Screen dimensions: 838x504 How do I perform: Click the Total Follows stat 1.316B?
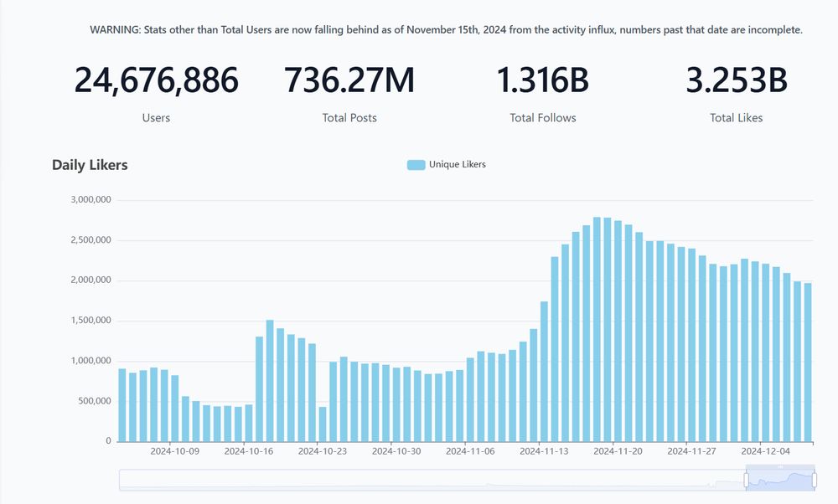click(x=542, y=80)
